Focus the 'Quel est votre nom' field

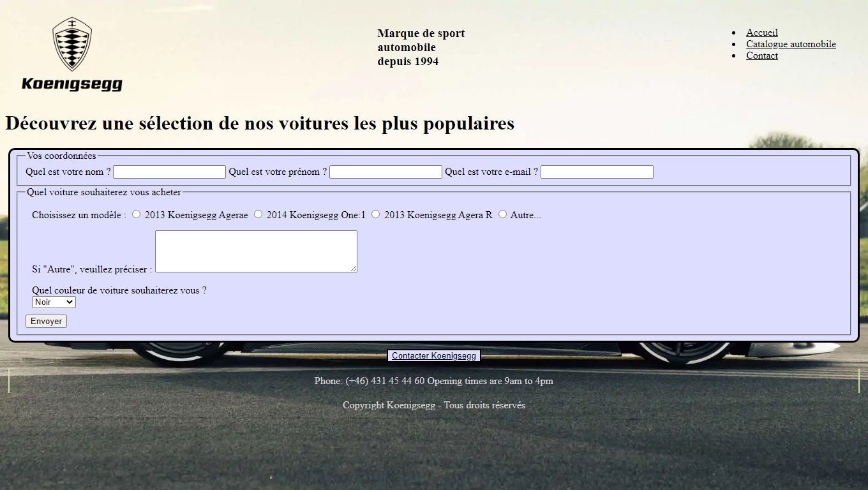(x=169, y=172)
